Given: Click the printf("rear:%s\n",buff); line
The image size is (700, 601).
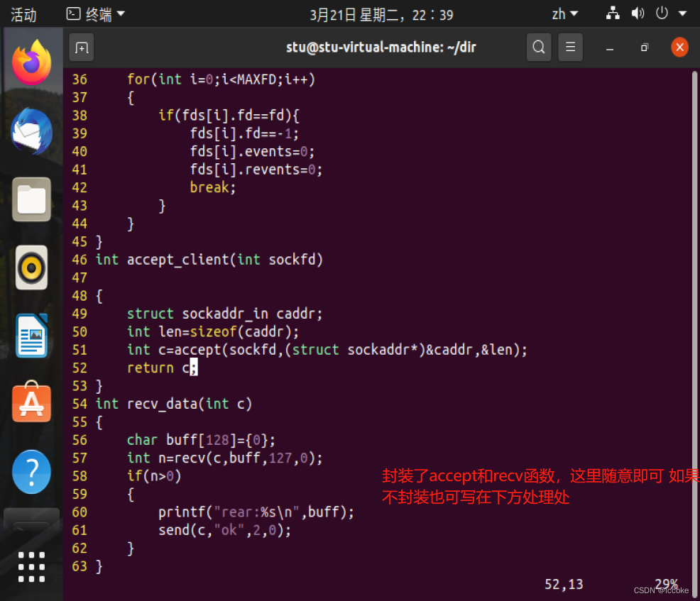Looking at the screenshot, I should (256, 512).
